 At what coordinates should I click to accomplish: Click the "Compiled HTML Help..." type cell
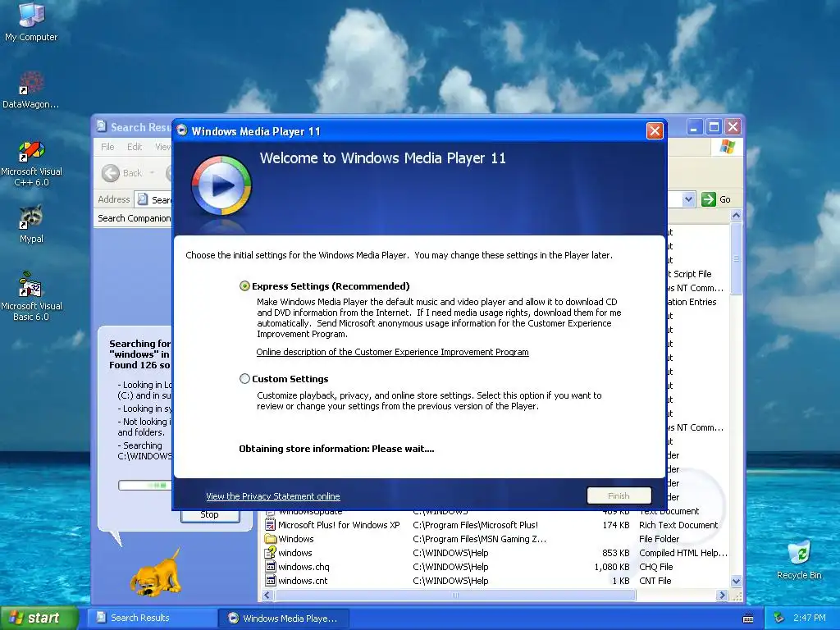pos(683,553)
